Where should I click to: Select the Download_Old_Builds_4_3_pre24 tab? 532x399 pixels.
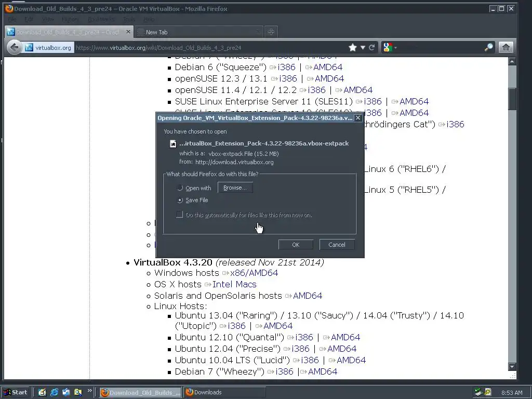click(70, 32)
